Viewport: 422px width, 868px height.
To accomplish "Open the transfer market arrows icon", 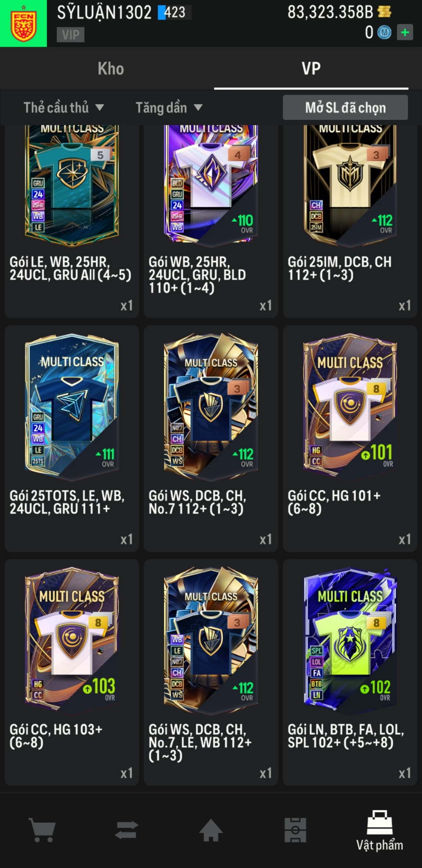I will pos(127,830).
